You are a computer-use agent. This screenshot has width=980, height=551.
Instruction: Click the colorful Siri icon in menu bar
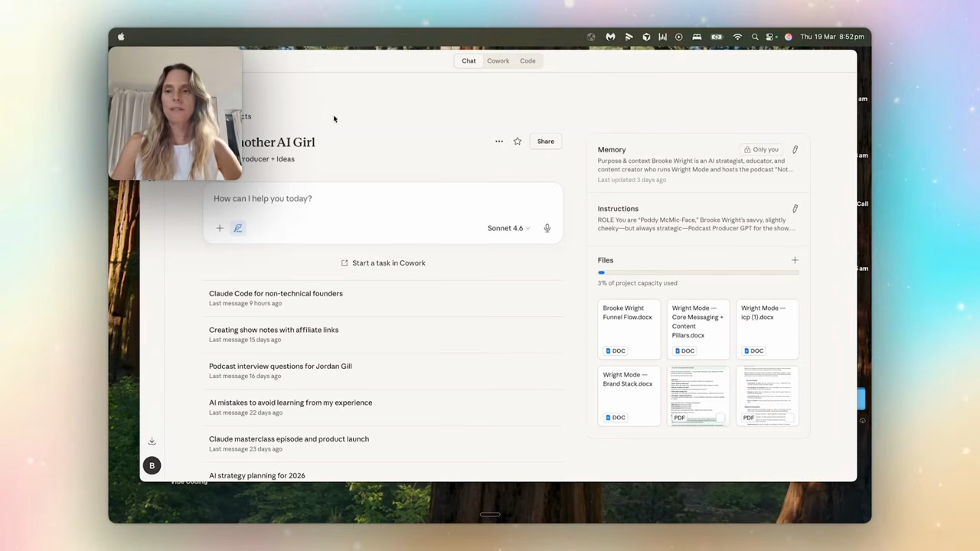point(788,37)
